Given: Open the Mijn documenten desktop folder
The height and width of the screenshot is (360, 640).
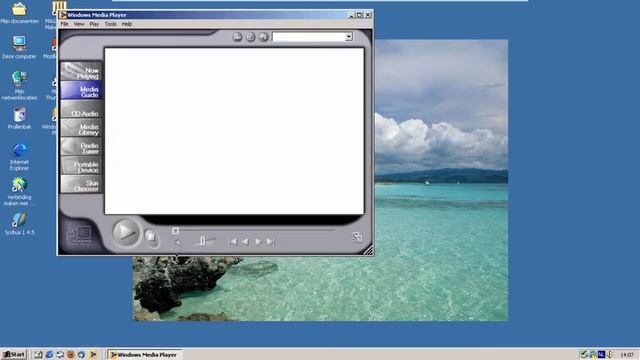Looking at the screenshot, I should [x=19, y=13].
